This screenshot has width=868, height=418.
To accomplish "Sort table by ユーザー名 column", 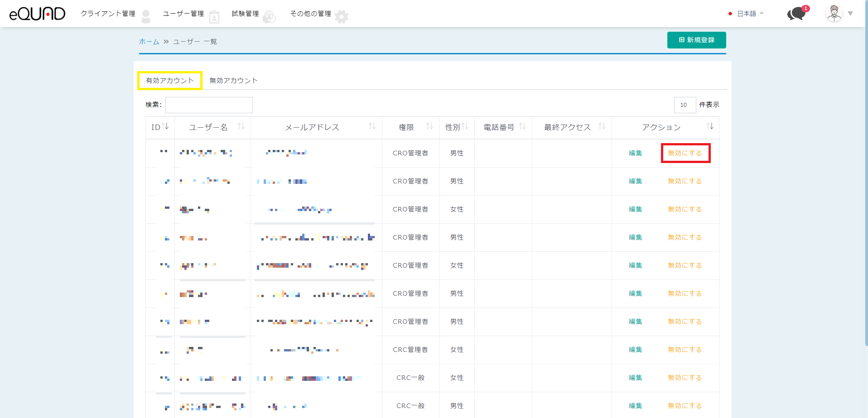I will pos(241,126).
